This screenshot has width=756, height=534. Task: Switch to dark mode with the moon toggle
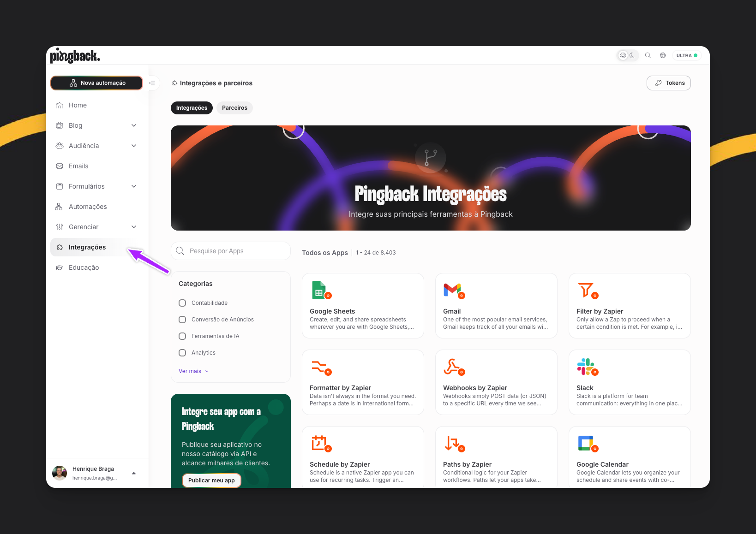(632, 55)
